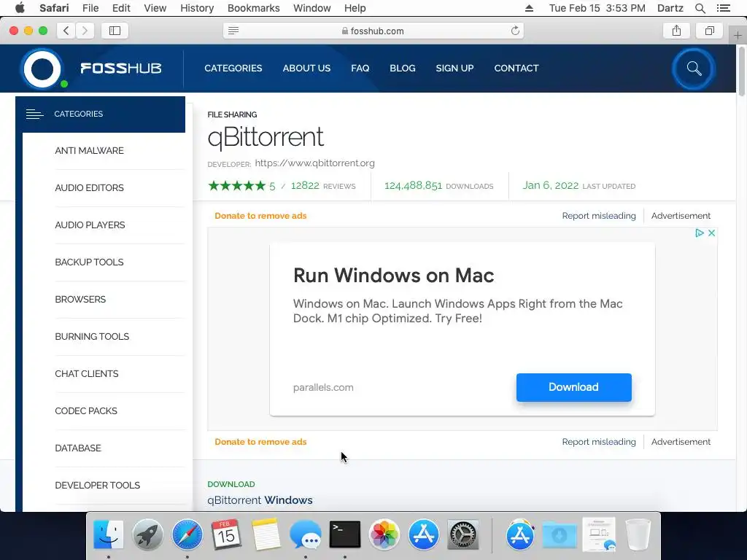Select BACKUP TOOLS category
The image size is (747, 560).
(x=89, y=262)
